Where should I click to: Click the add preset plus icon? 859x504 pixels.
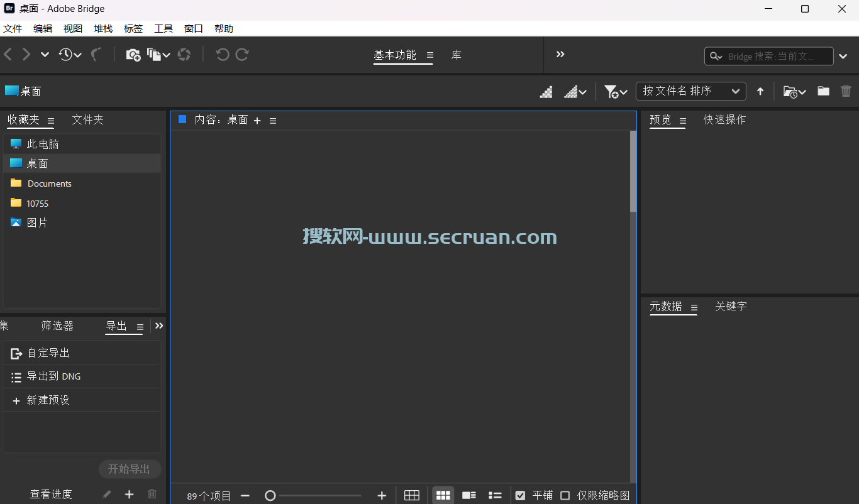click(x=129, y=494)
